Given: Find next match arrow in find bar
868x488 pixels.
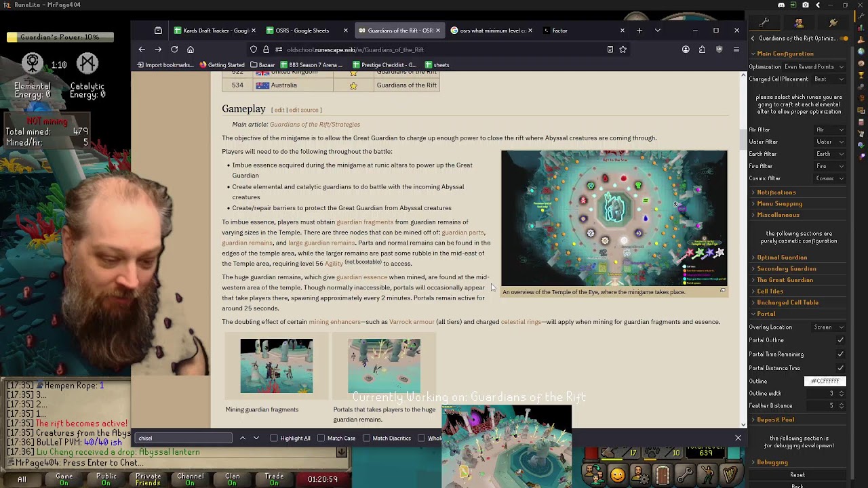Looking at the screenshot, I should [256, 438].
